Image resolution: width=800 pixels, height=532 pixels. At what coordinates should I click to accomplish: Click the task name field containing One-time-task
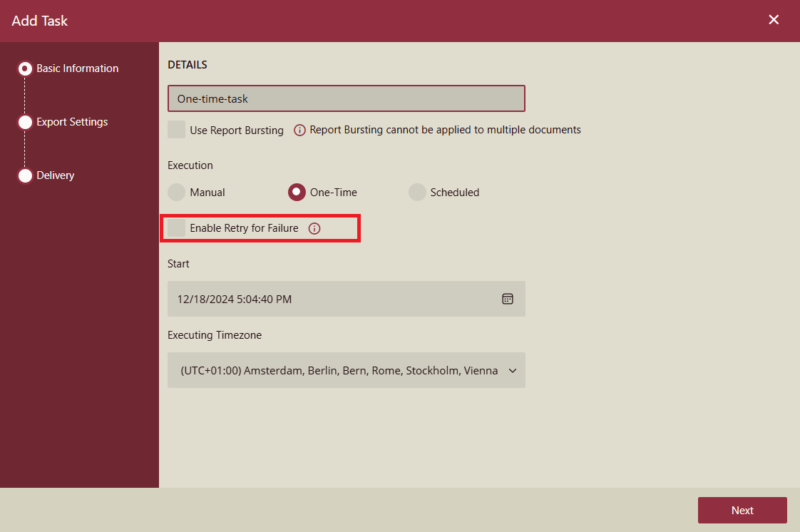347,98
